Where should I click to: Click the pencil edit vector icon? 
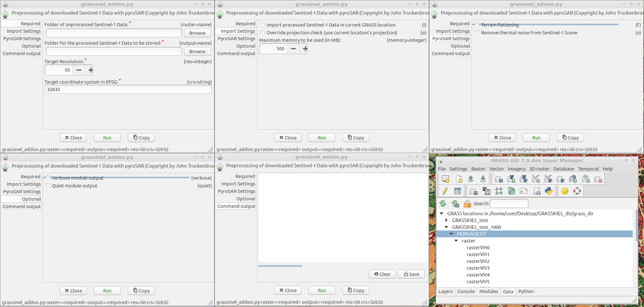click(445, 191)
